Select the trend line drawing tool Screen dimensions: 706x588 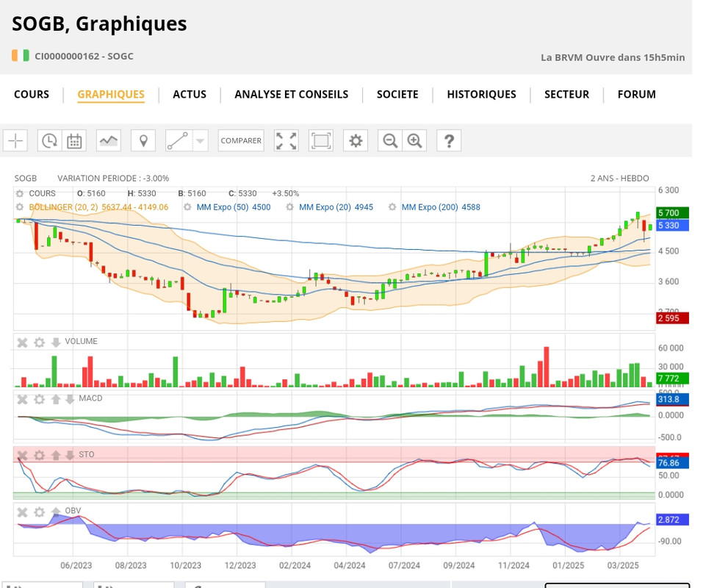[x=179, y=140]
